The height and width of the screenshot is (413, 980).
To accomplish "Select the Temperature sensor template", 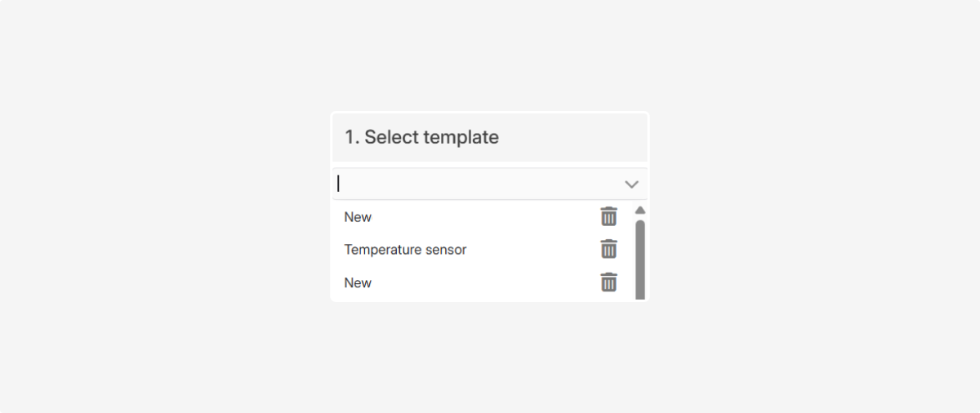I will (x=405, y=250).
